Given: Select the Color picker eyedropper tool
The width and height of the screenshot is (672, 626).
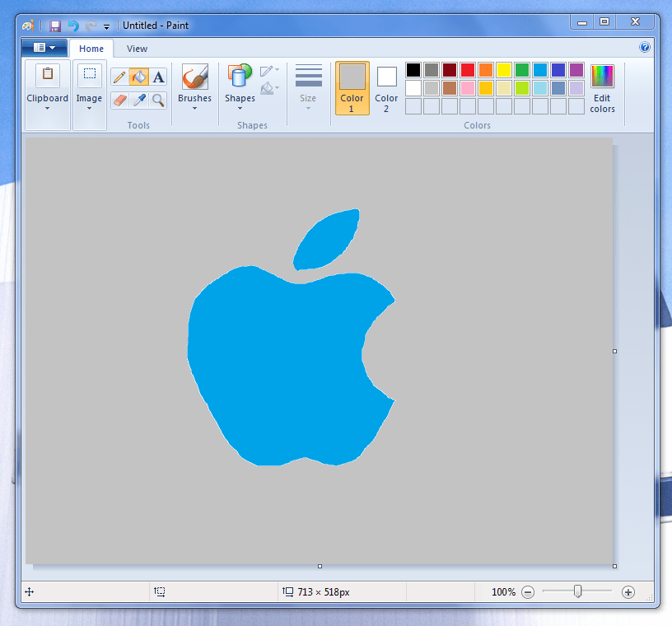Looking at the screenshot, I should click(139, 100).
